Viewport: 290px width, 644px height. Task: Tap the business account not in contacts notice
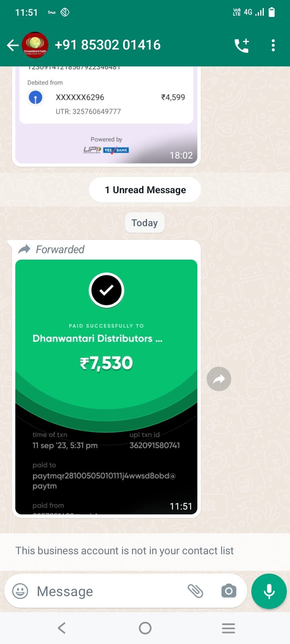coord(124,551)
